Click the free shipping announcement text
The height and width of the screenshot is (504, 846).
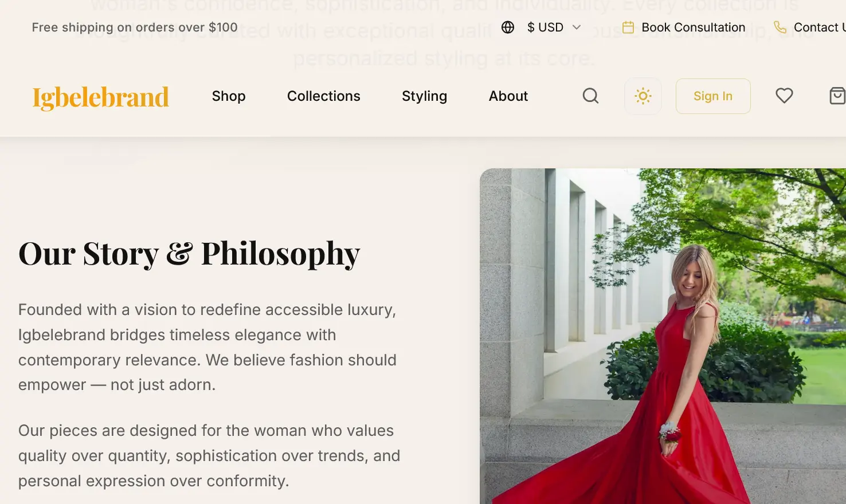(135, 27)
